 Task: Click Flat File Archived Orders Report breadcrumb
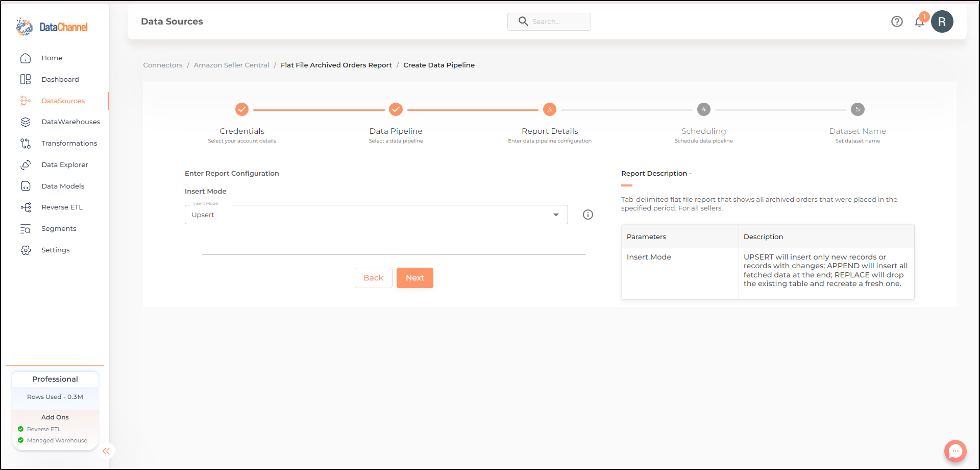tap(336, 65)
